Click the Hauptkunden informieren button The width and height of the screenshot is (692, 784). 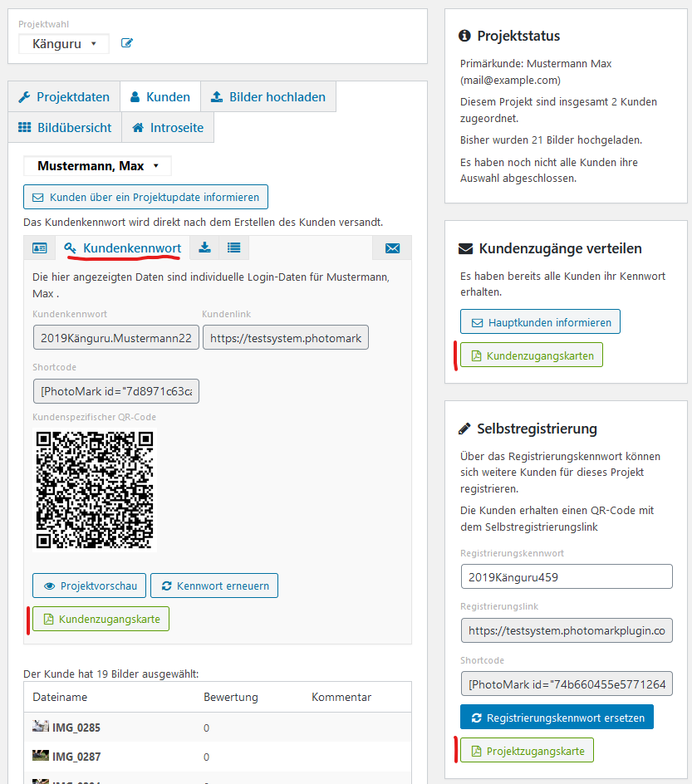point(540,322)
